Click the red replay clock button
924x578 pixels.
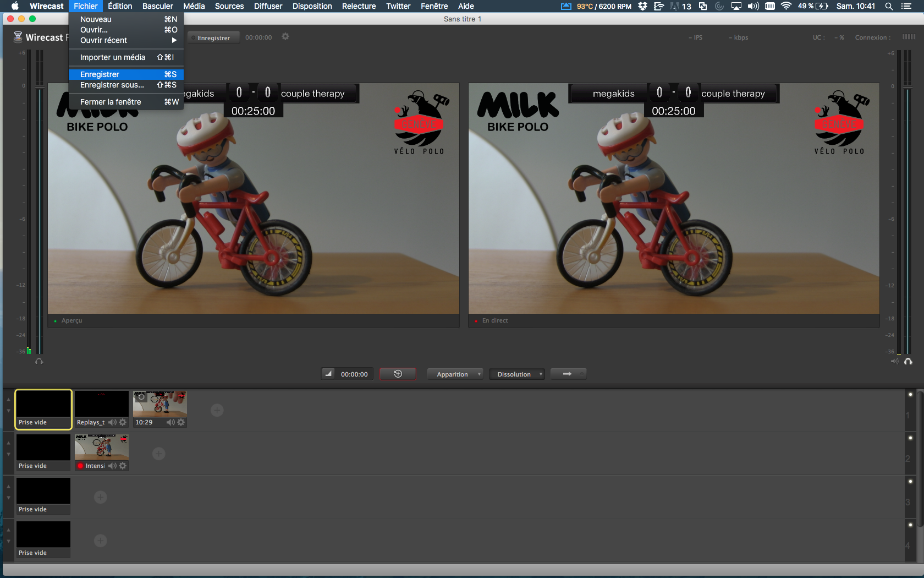pyautogui.click(x=398, y=374)
